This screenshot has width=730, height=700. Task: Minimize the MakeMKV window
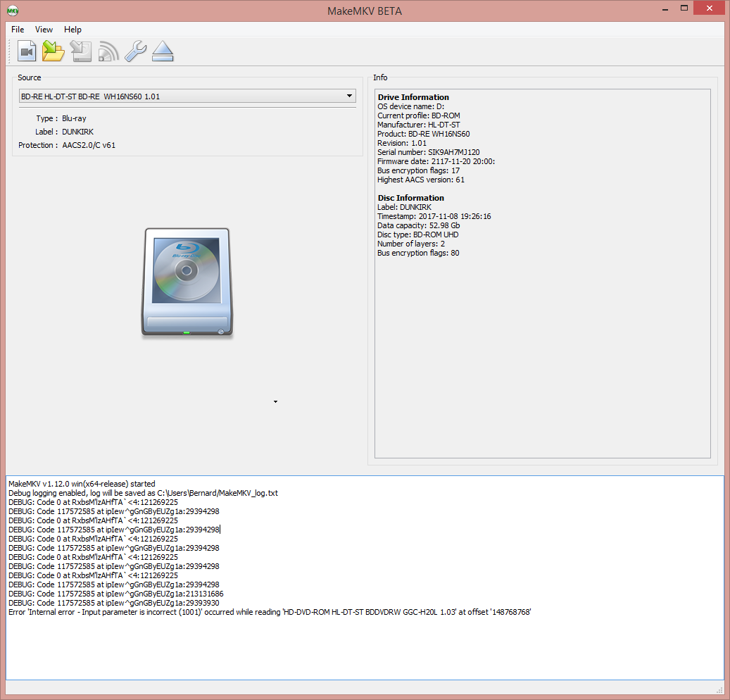pos(665,8)
